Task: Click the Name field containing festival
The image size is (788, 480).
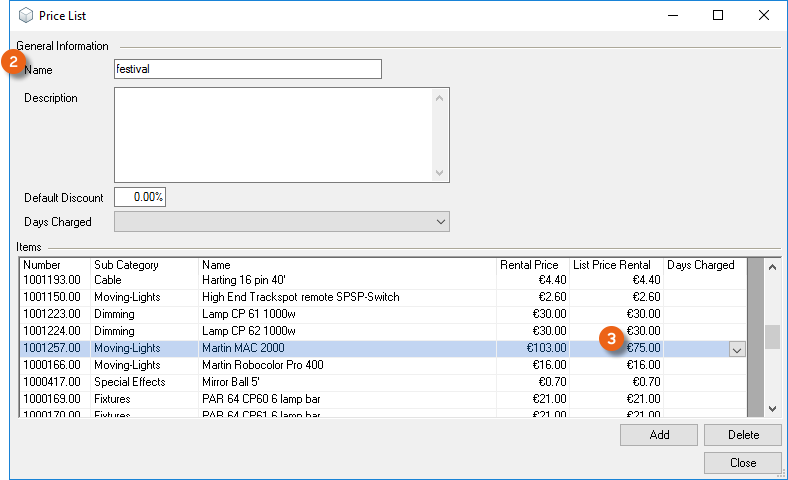Action: pos(248,69)
